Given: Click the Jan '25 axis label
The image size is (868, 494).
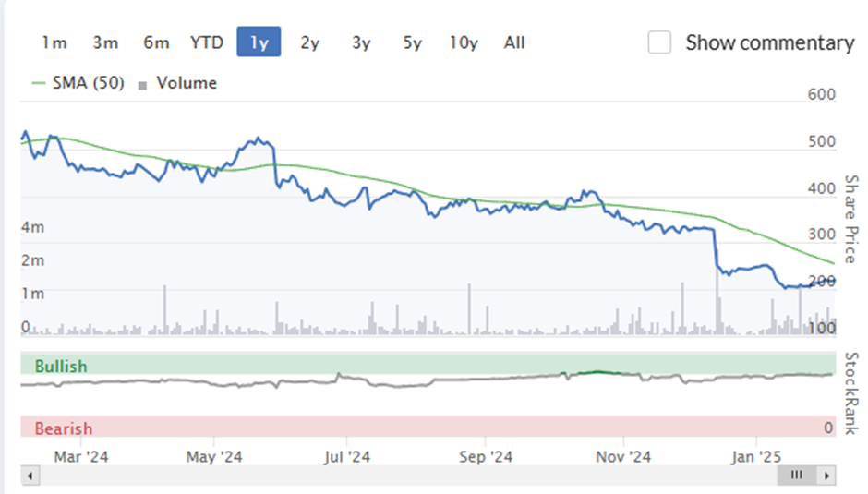Looking at the screenshot, I should pyautogui.click(x=755, y=457).
